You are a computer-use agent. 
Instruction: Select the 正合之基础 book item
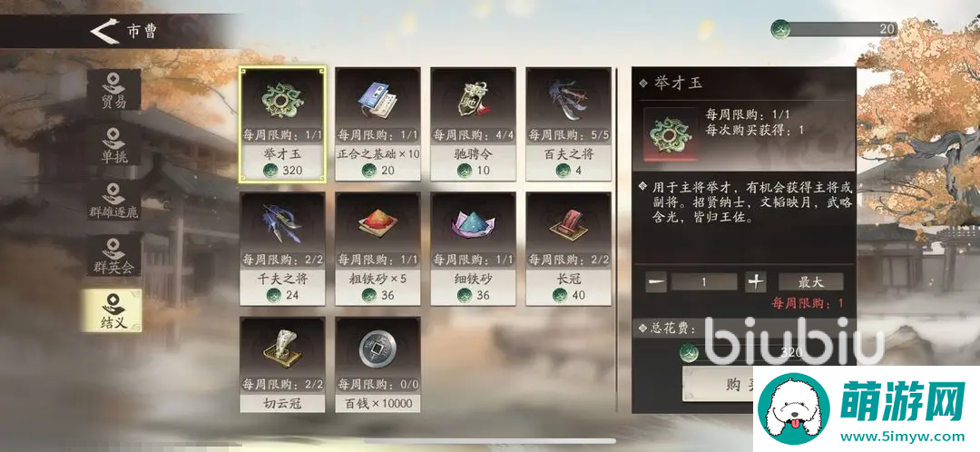[x=377, y=123]
